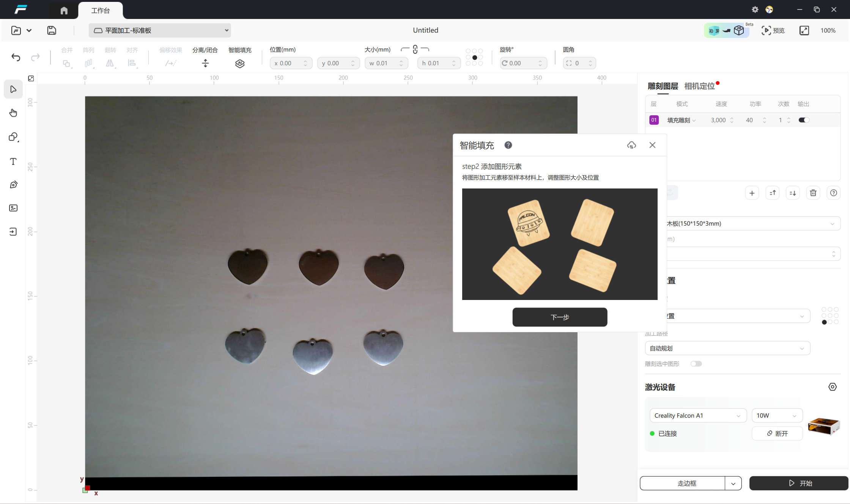This screenshot has height=504, width=850.
Task: Select the Text tool in left sidebar
Action: pyautogui.click(x=13, y=162)
